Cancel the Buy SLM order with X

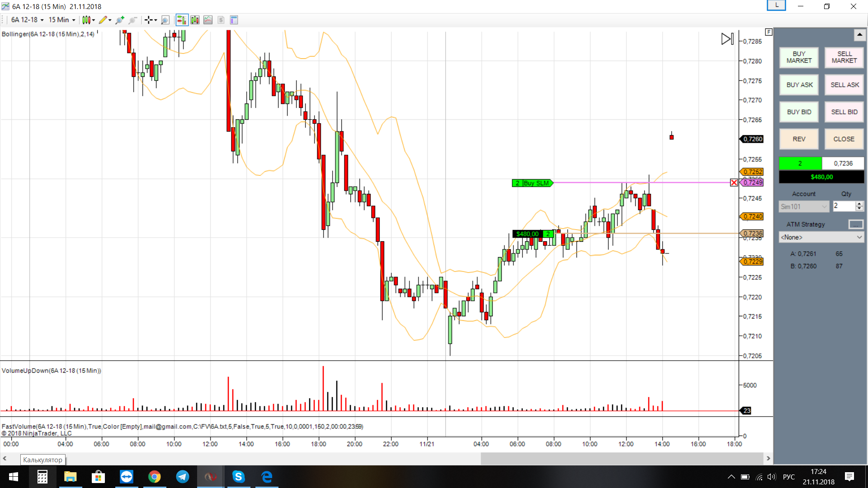pyautogui.click(x=734, y=183)
